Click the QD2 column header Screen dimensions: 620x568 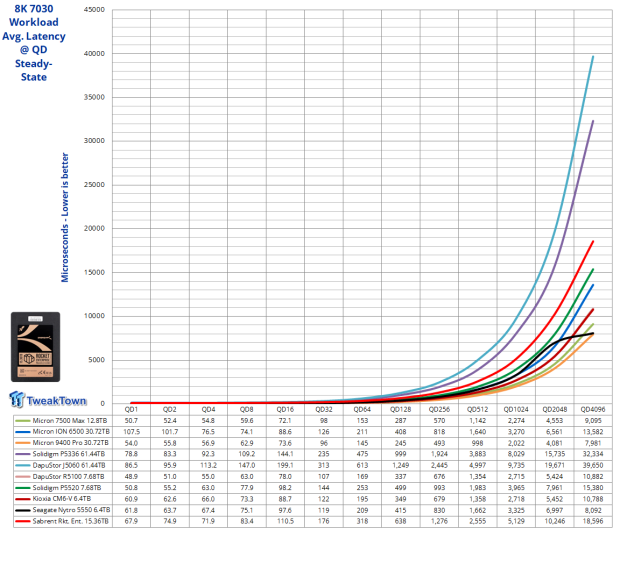[x=170, y=409]
